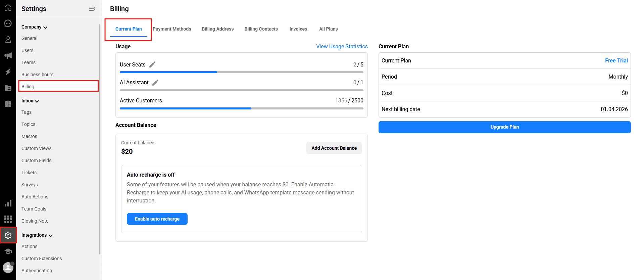Viewport: 644px width, 280px height.
Task: Open the campaigns megaphone icon
Action: [8, 56]
